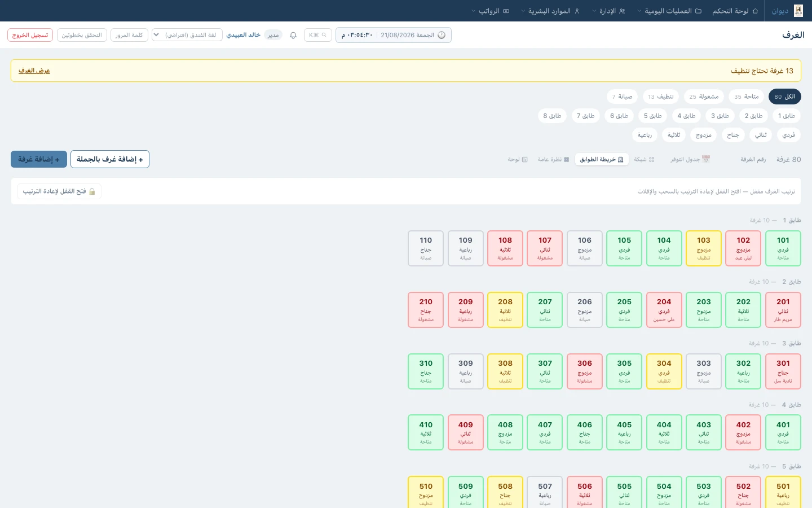812x508 pixels.
Task: Select the خريطة الطوابق view tab
Action: coord(602,159)
